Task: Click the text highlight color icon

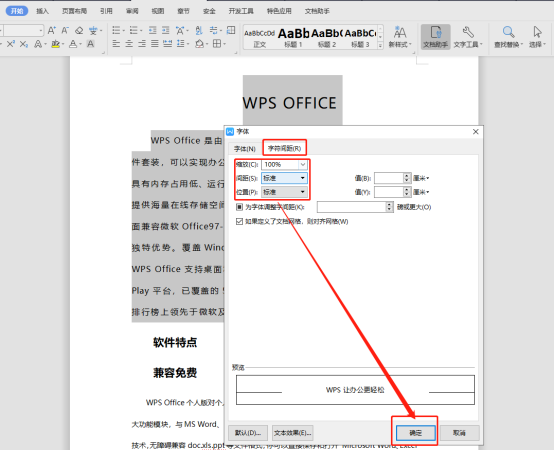Action: click(x=55, y=44)
